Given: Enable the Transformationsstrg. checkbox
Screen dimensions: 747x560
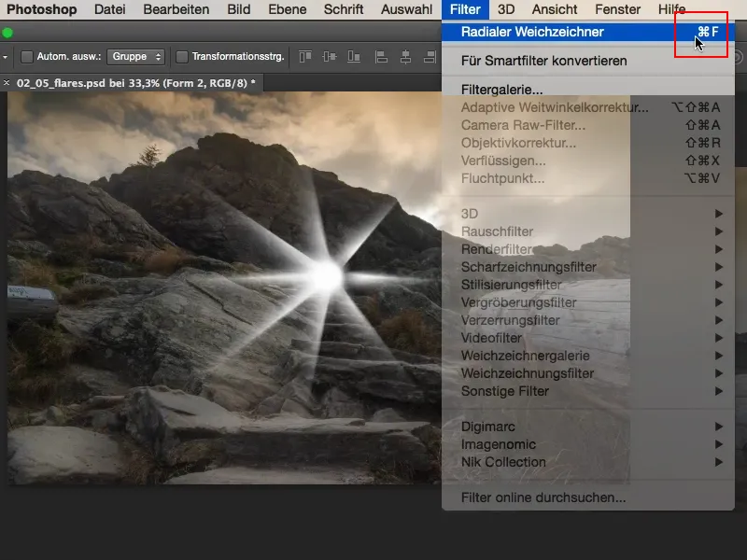Looking at the screenshot, I should pos(181,57).
